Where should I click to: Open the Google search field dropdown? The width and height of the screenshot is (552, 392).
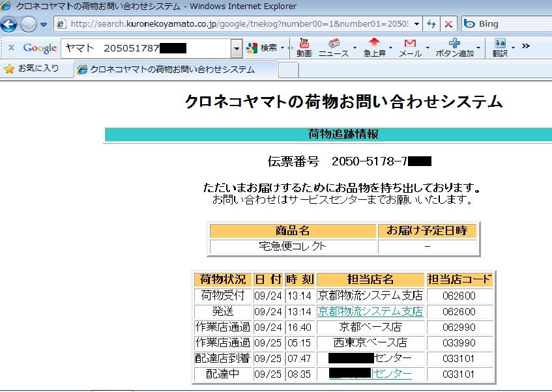237,49
